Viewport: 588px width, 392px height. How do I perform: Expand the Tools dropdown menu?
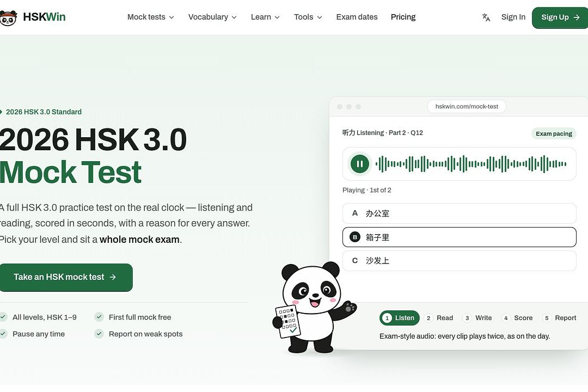click(308, 17)
